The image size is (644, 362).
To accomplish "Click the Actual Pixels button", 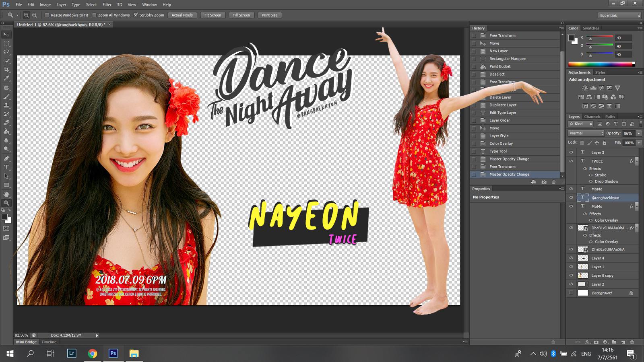I will tap(182, 15).
